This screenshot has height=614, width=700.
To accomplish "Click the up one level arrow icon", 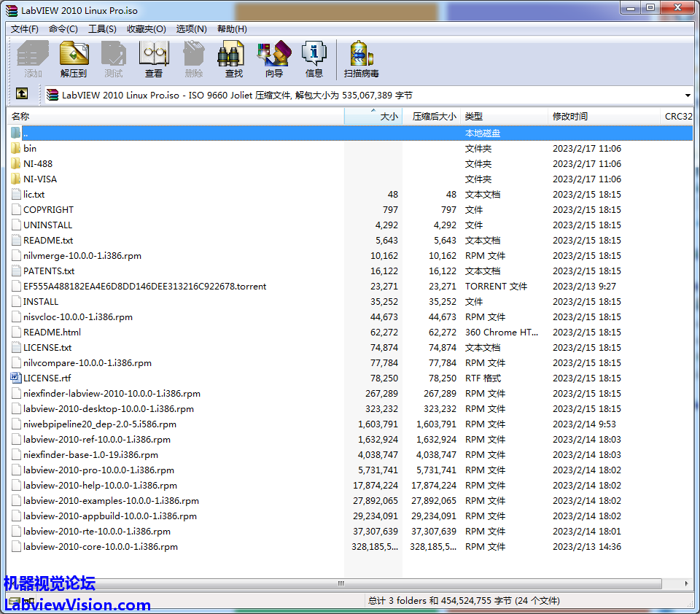I will 22,94.
